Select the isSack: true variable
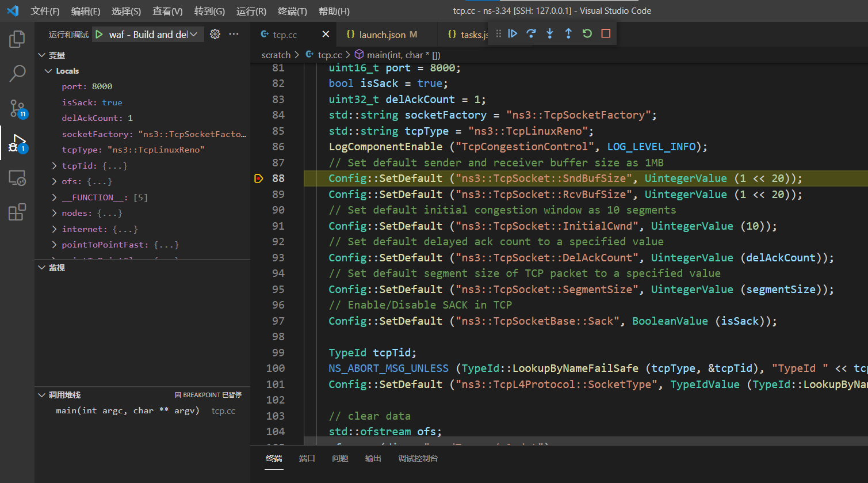Screen dimensions: 868x483 (x=143, y=102)
